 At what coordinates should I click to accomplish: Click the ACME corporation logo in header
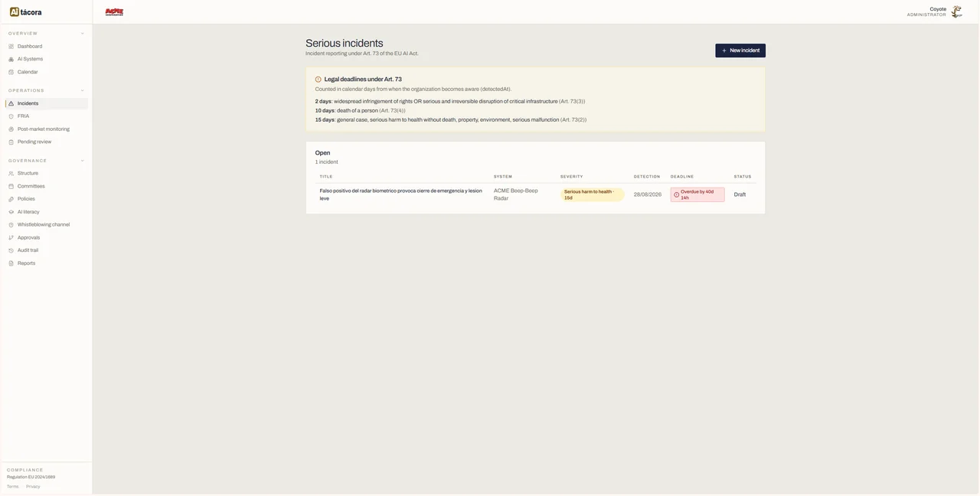pyautogui.click(x=114, y=12)
